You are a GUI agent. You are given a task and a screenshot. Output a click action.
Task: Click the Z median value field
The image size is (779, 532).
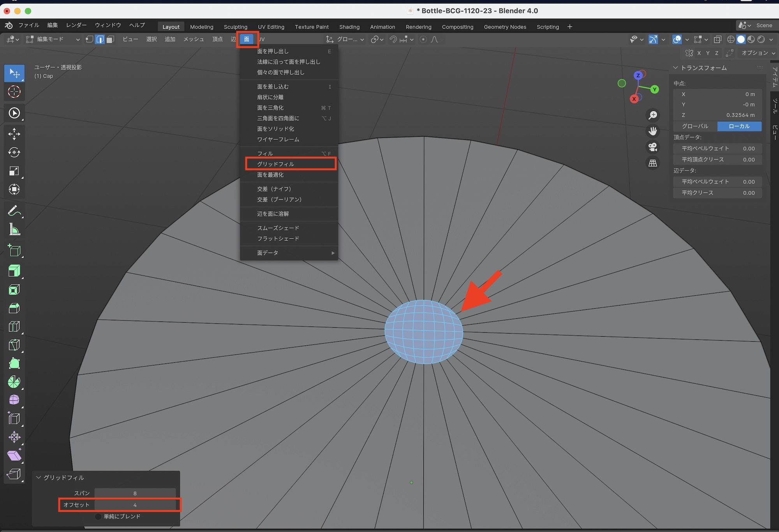(x=717, y=115)
